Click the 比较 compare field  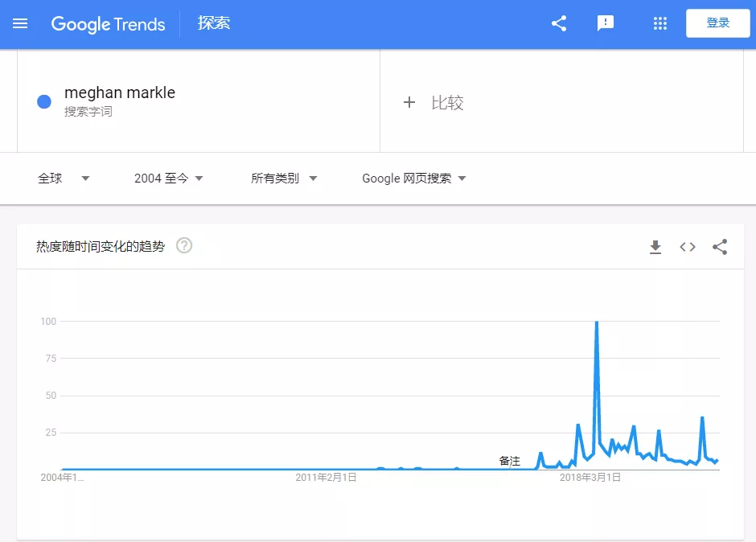[x=447, y=102]
